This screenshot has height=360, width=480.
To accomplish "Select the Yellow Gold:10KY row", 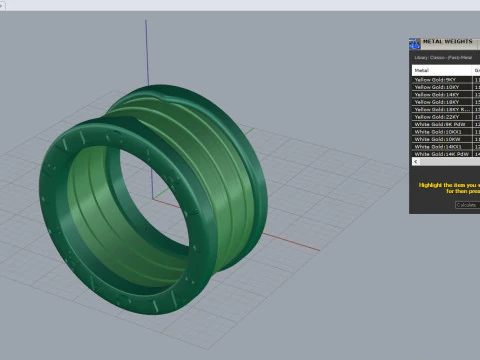I will click(x=446, y=87).
